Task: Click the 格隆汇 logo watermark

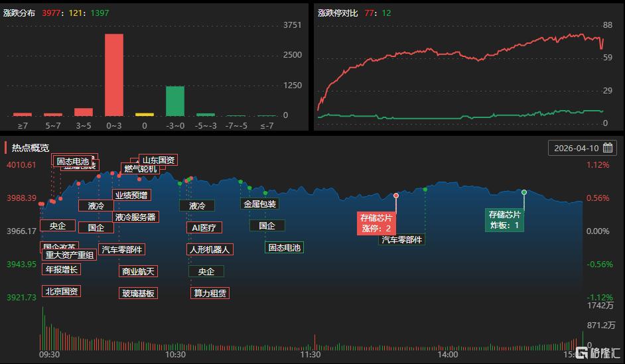Action: coord(598,352)
